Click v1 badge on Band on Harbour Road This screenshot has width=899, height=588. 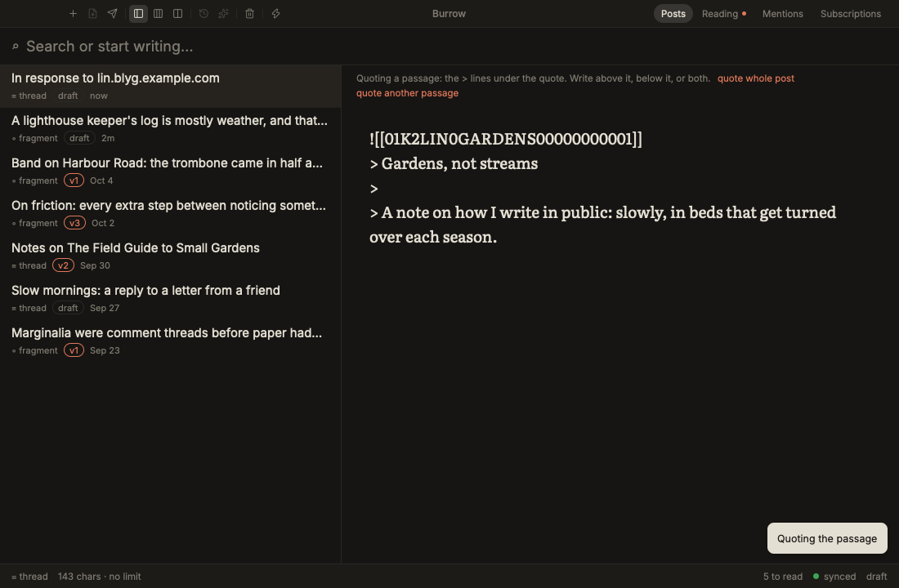pyautogui.click(x=74, y=180)
